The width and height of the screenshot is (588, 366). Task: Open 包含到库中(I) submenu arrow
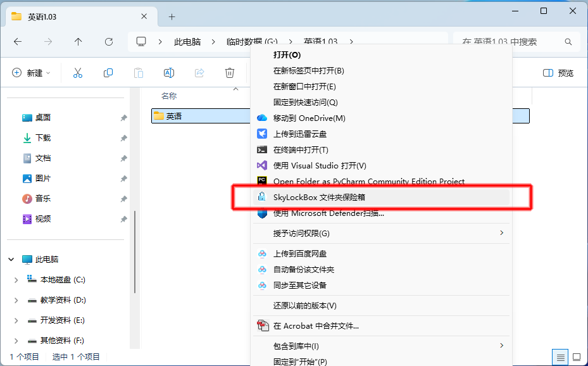502,345
